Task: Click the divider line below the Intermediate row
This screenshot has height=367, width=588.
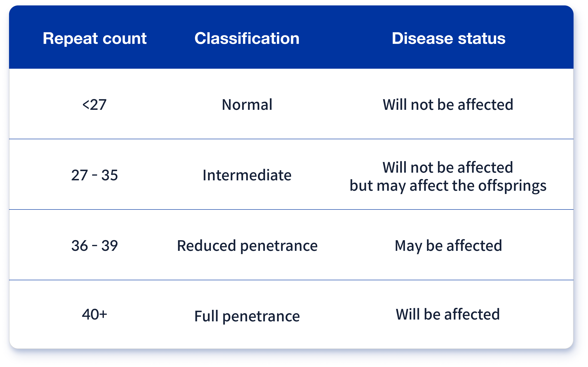Action: coord(291,209)
